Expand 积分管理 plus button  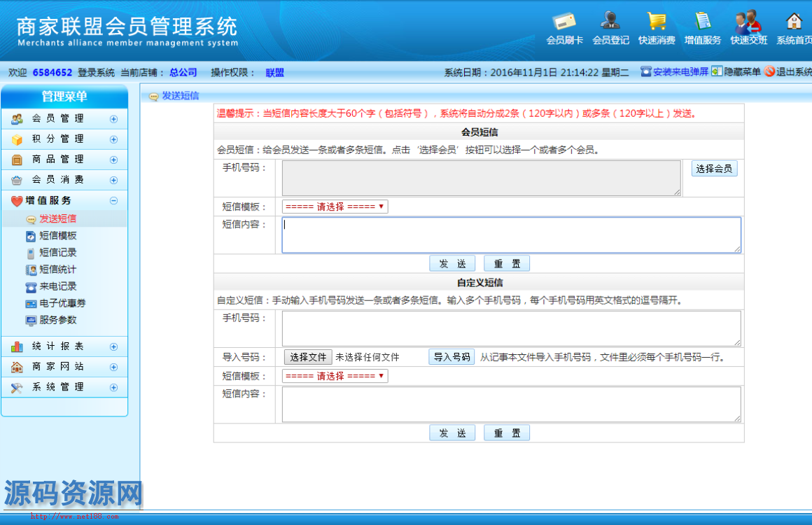pos(114,139)
